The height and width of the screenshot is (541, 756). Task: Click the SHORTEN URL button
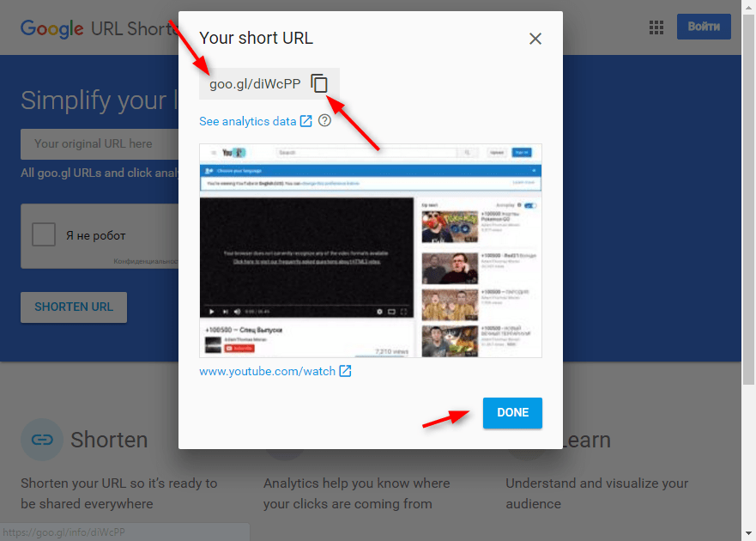click(x=74, y=307)
